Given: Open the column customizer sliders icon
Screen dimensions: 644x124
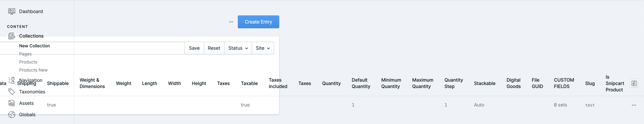Looking at the screenshot, I should click(634, 83).
